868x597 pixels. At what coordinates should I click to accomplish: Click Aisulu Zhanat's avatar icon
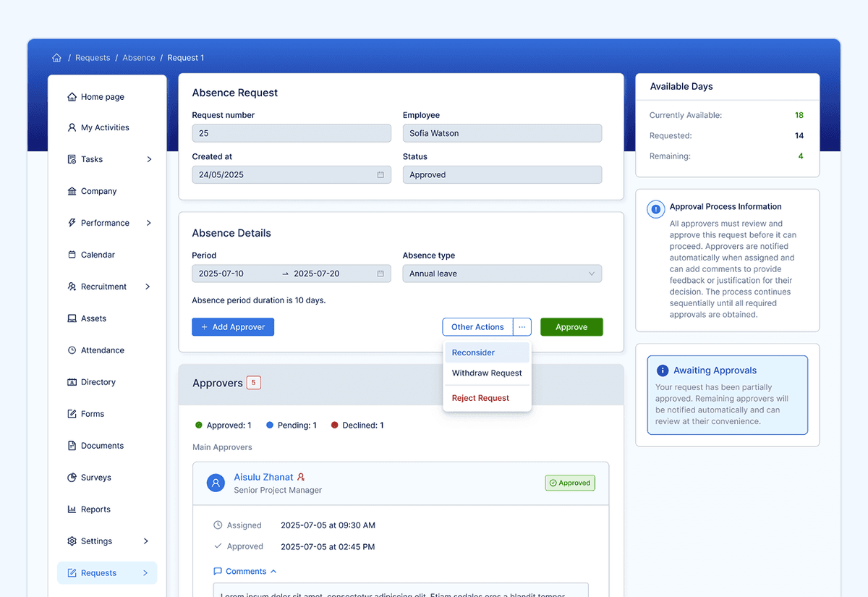click(x=216, y=483)
